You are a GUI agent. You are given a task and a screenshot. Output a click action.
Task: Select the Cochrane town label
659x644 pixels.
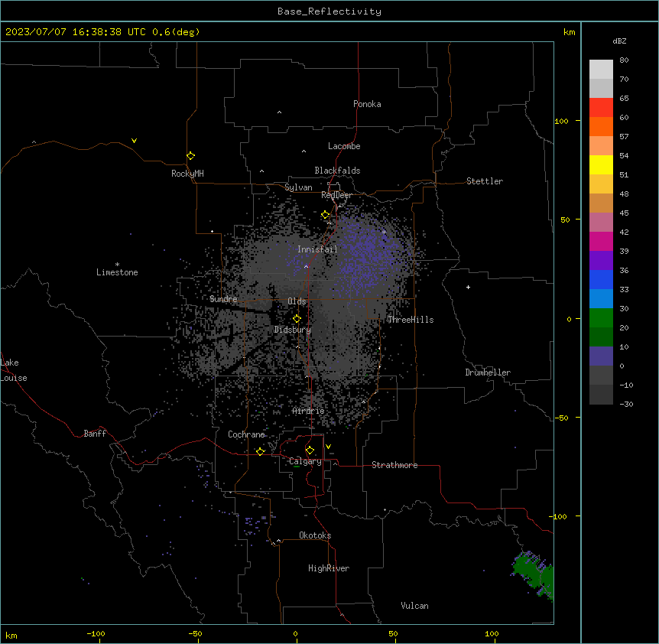click(246, 434)
